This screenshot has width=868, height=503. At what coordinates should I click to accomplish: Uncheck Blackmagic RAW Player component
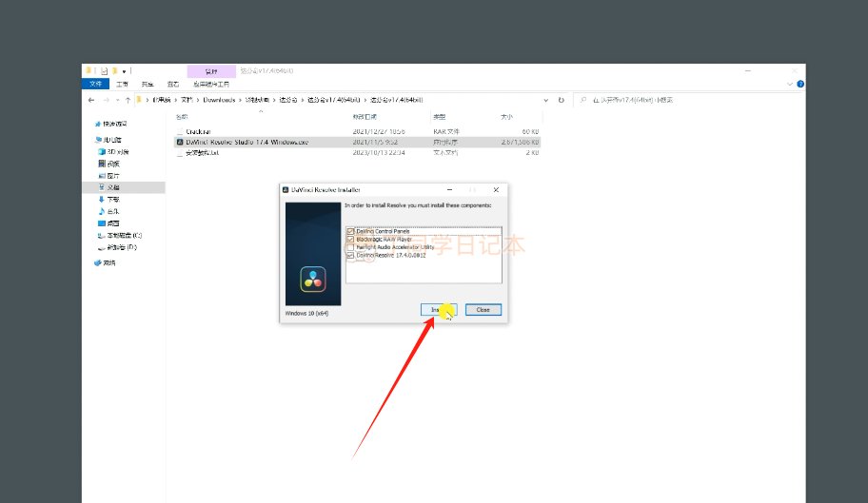350,240
